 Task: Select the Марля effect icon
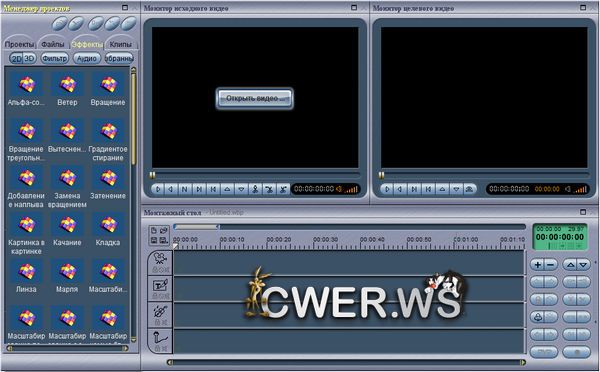[x=67, y=271]
